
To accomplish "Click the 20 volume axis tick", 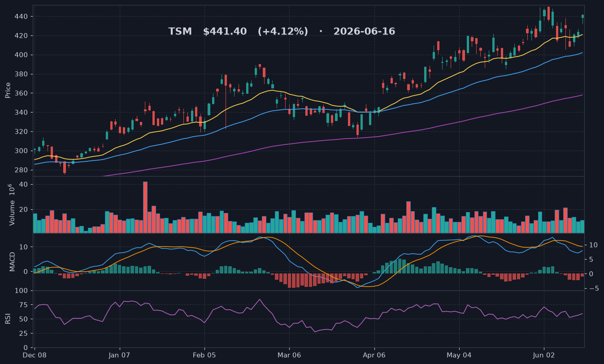I will tap(24, 209).
